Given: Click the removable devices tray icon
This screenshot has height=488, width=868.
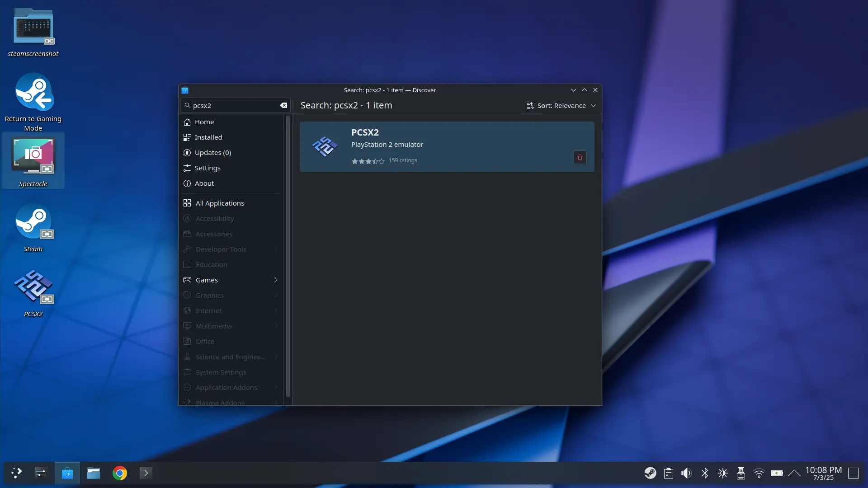Looking at the screenshot, I should pyautogui.click(x=741, y=473).
